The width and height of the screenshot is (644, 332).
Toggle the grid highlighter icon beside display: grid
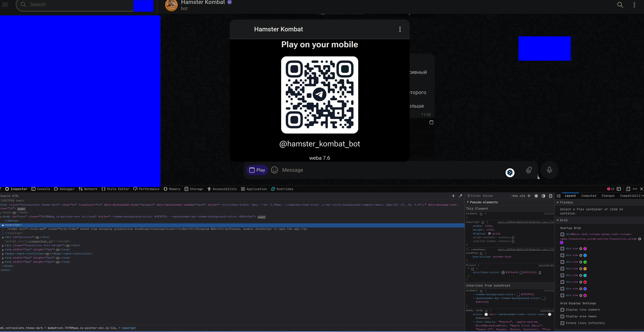pyautogui.click(x=489, y=234)
